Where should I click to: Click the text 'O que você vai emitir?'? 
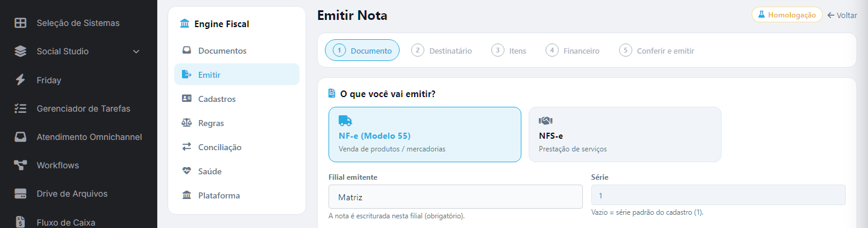(x=388, y=94)
